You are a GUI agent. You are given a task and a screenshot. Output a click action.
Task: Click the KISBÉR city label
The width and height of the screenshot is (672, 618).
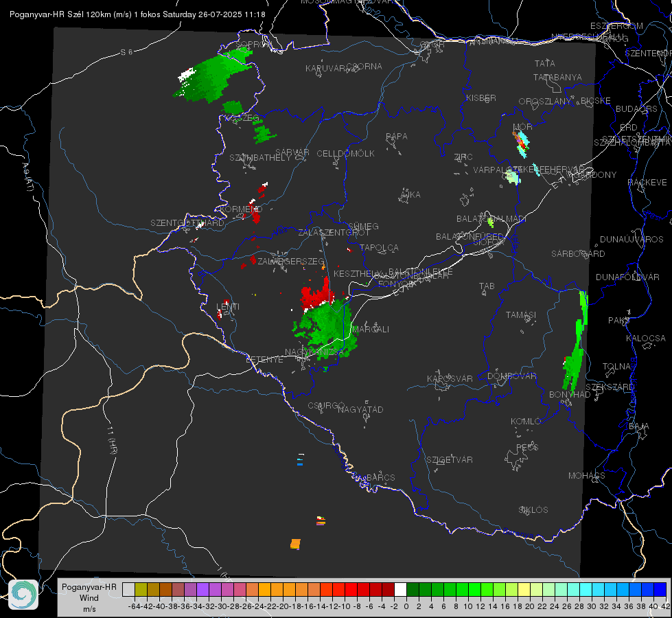point(481,98)
